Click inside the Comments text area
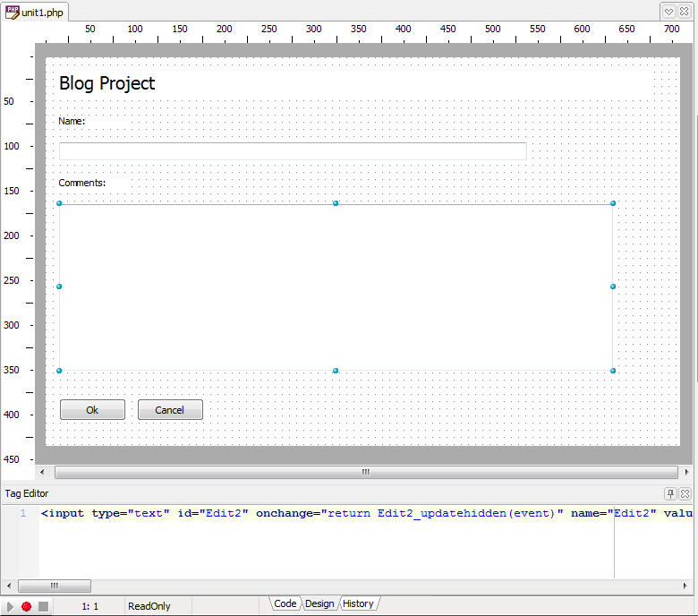The image size is (698, 616). (x=336, y=287)
